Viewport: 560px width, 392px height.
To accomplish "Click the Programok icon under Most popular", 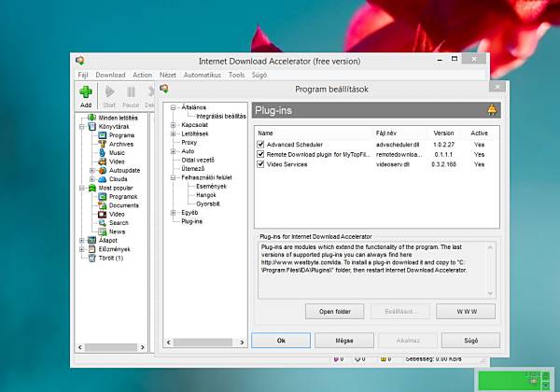I will coord(102,196).
